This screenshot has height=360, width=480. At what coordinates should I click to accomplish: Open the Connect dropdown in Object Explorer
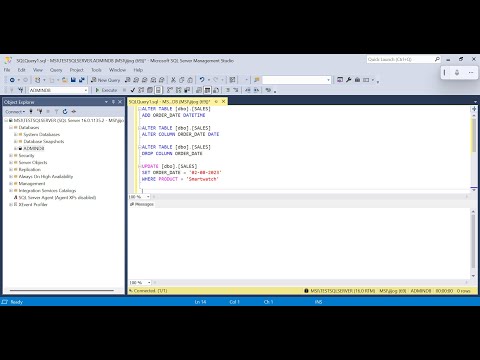click(x=15, y=112)
